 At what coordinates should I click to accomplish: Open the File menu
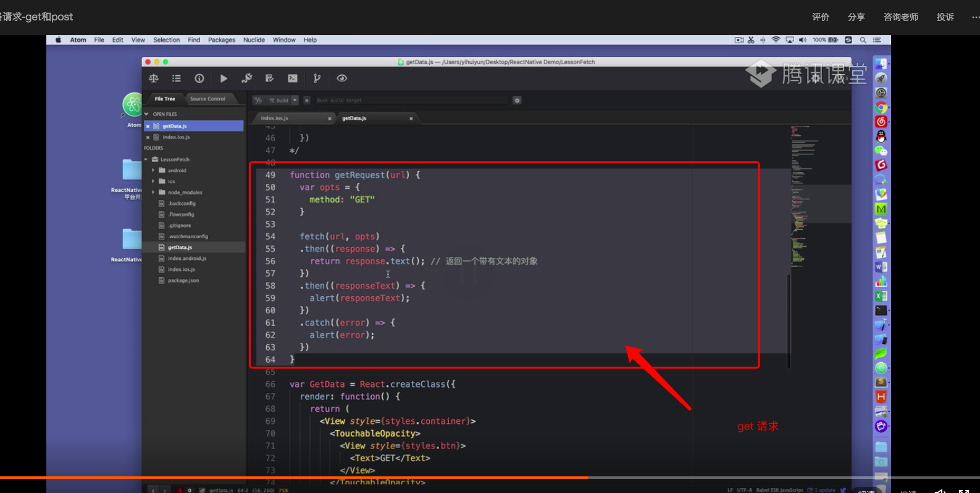[x=99, y=40]
